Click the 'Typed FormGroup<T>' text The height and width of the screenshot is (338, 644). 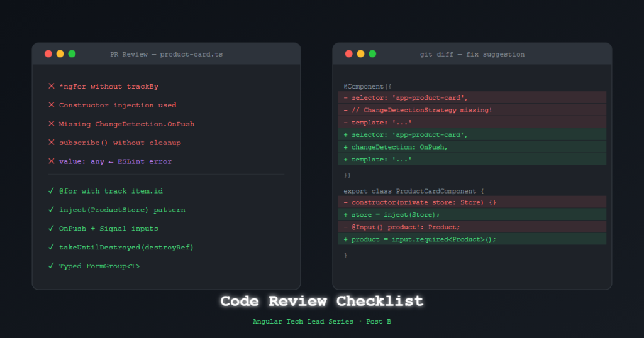tap(99, 266)
